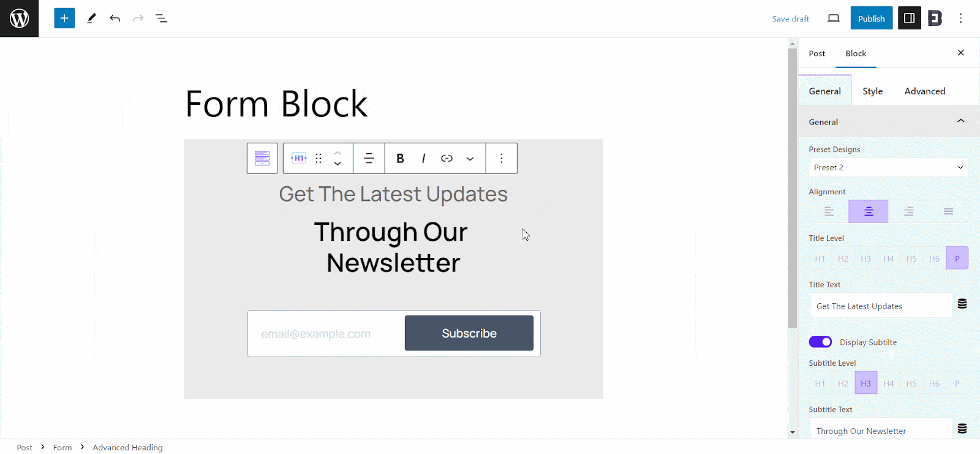980x454 pixels.
Task: Open the document overview list view
Action: coord(161,18)
